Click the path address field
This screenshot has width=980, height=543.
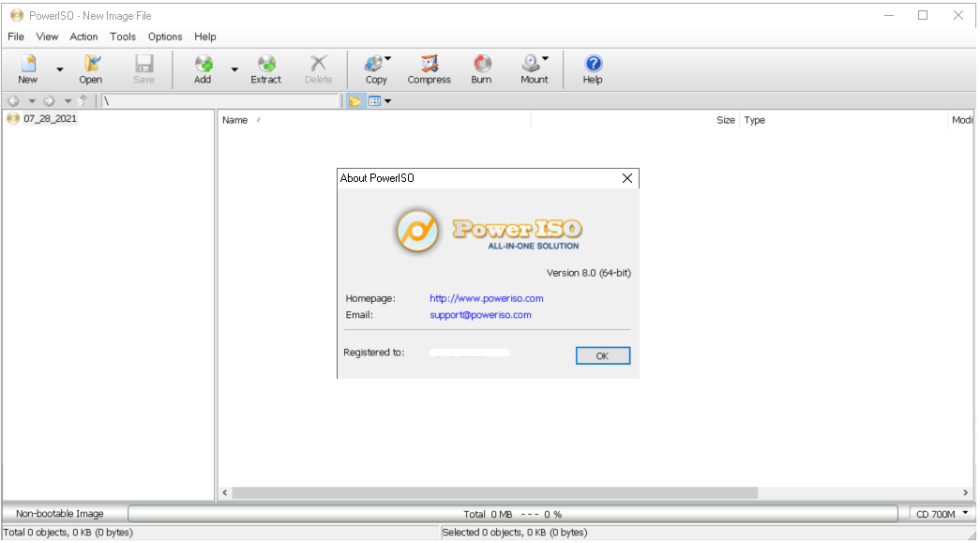[x=220, y=100]
